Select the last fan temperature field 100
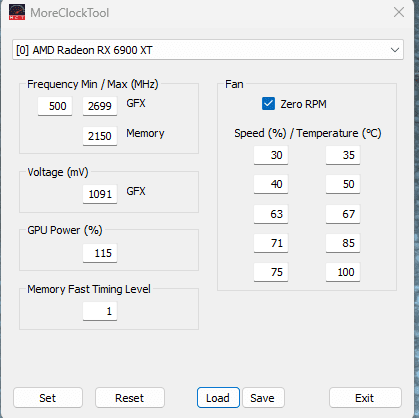This screenshot has height=418, width=419. (343, 272)
